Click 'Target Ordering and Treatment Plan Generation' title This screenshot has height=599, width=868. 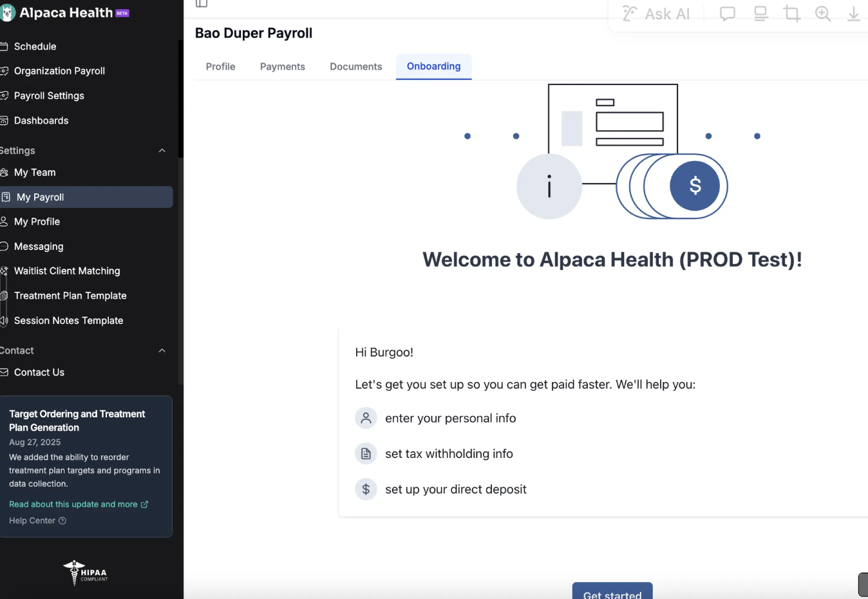[77, 421]
